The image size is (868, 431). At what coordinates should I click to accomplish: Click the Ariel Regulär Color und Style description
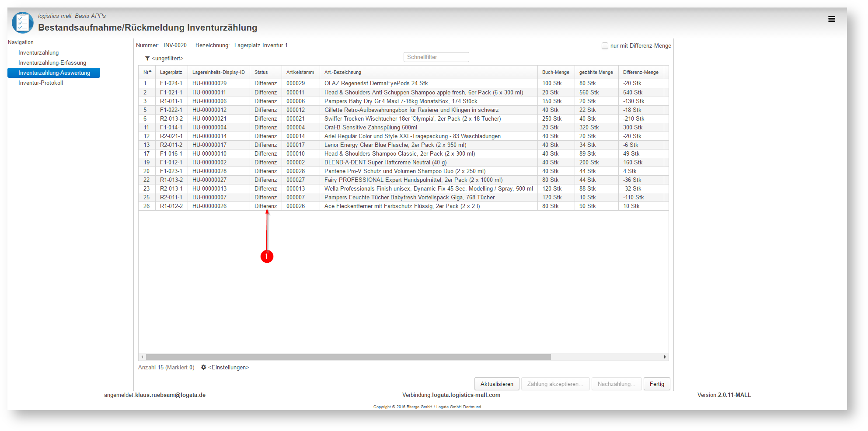coord(412,136)
